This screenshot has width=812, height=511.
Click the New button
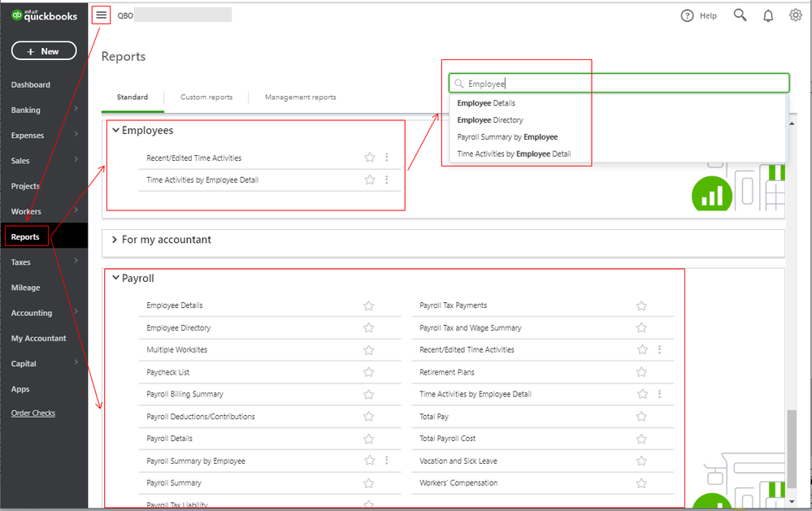(44, 51)
